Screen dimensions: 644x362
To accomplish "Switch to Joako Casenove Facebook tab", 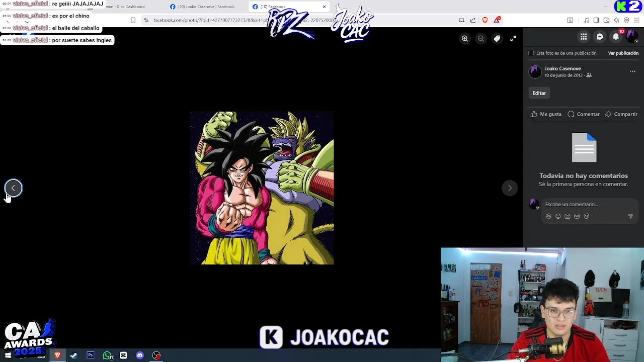I will coord(206,7).
